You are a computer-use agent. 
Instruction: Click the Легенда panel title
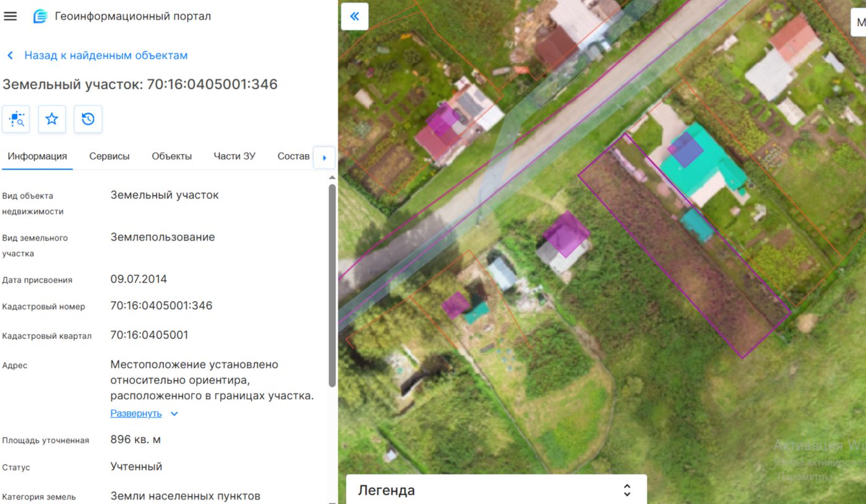point(386,490)
